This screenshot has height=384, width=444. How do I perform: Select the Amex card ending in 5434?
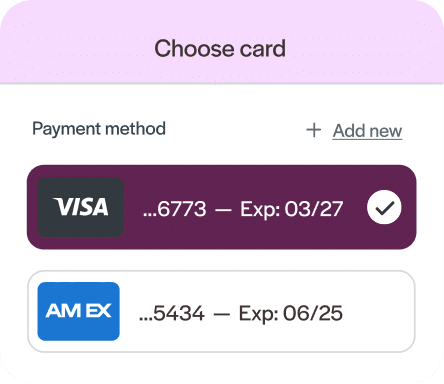point(222,311)
